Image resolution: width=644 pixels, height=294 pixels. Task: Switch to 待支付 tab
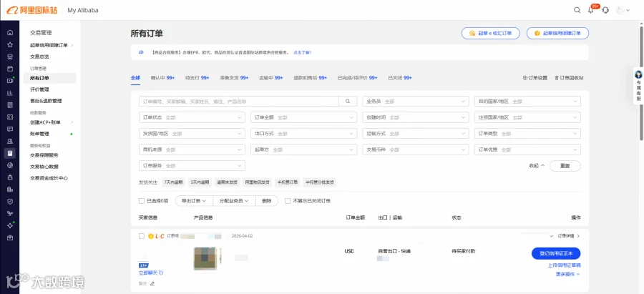coord(197,77)
